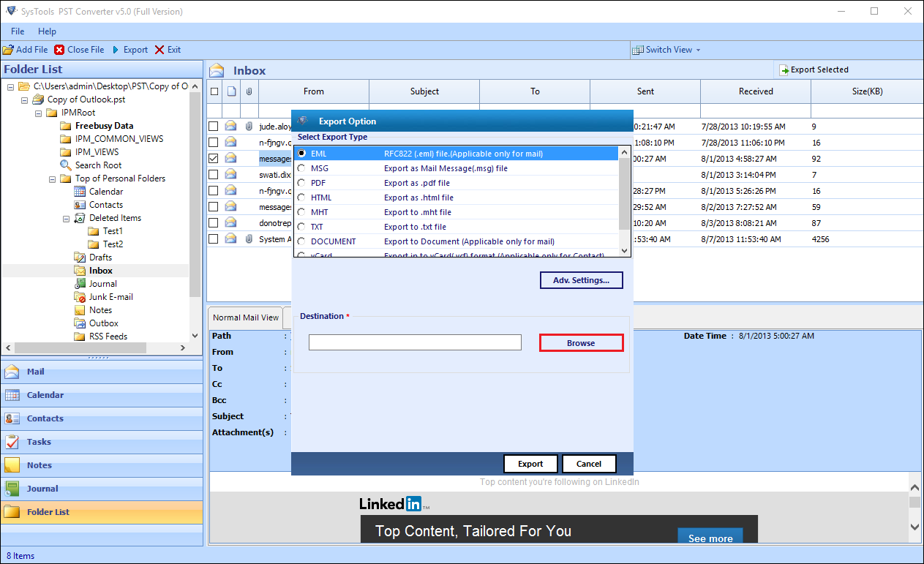Viewport: 924px width, 564px height.
Task: Open the Switch View dropdown
Action: [x=664, y=49]
